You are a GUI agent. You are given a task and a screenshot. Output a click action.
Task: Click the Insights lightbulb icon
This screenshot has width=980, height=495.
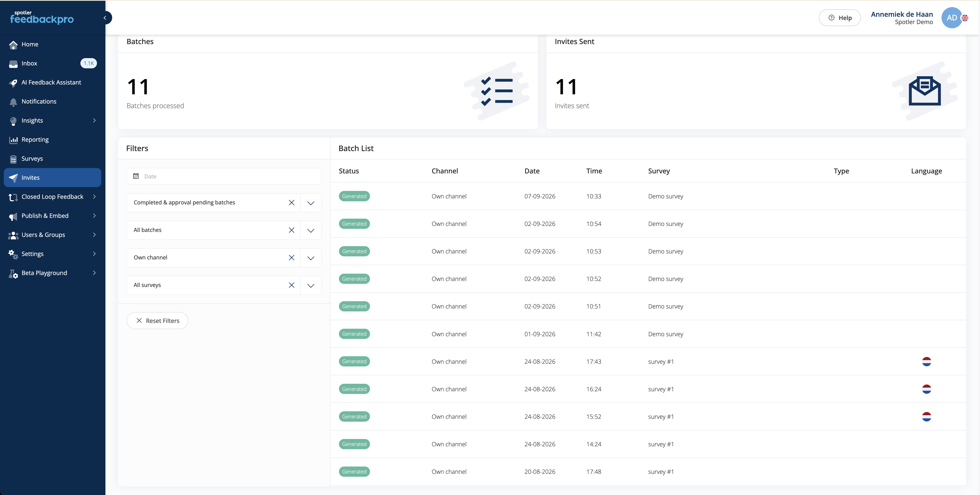pyautogui.click(x=13, y=121)
